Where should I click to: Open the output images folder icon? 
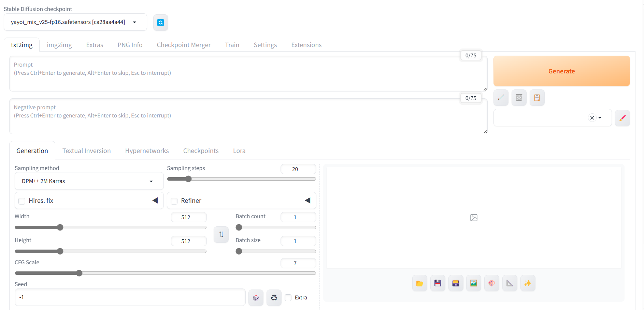(x=419, y=283)
